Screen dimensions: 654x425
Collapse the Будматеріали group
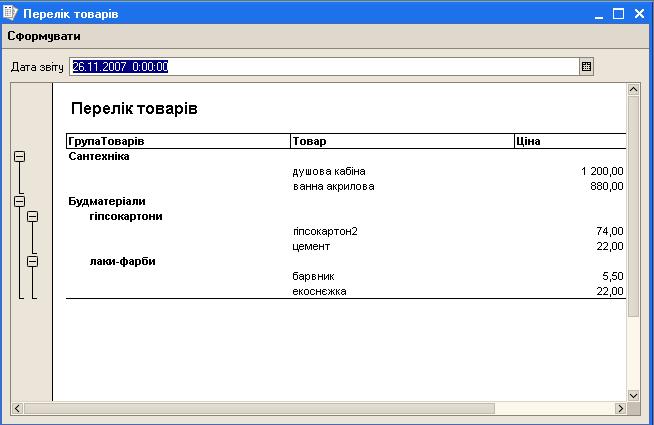click(x=20, y=201)
